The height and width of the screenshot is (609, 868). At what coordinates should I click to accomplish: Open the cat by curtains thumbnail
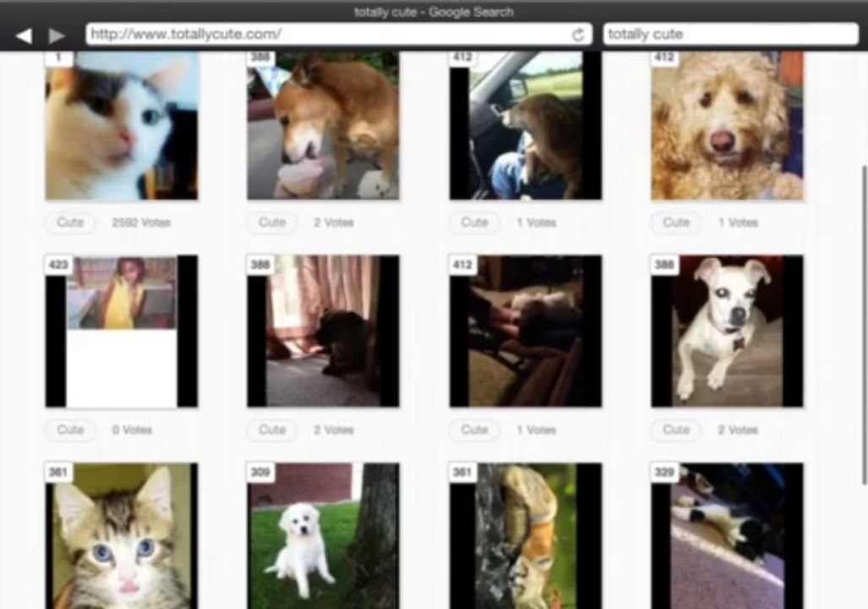(x=323, y=331)
